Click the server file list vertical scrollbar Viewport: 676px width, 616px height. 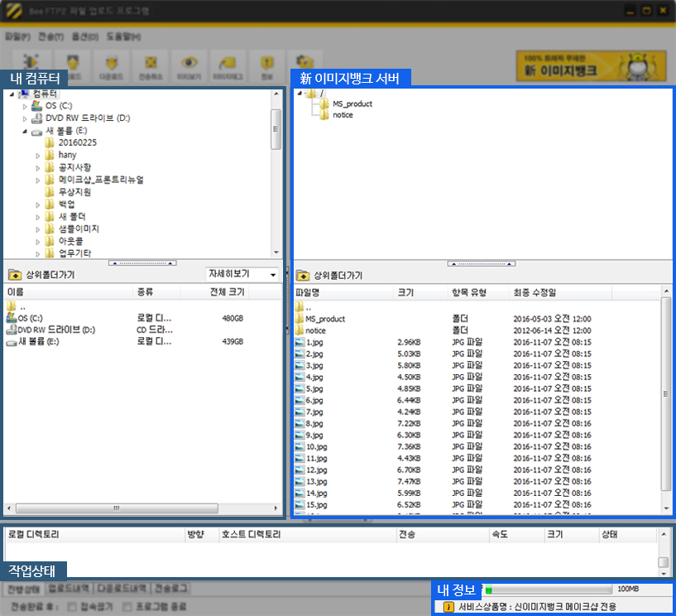coord(666,399)
